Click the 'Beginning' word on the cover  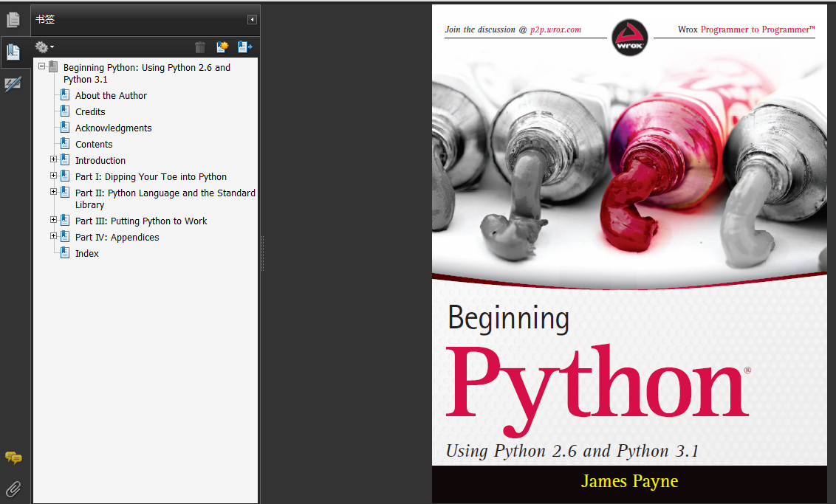pyautogui.click(x=509, y=319)
